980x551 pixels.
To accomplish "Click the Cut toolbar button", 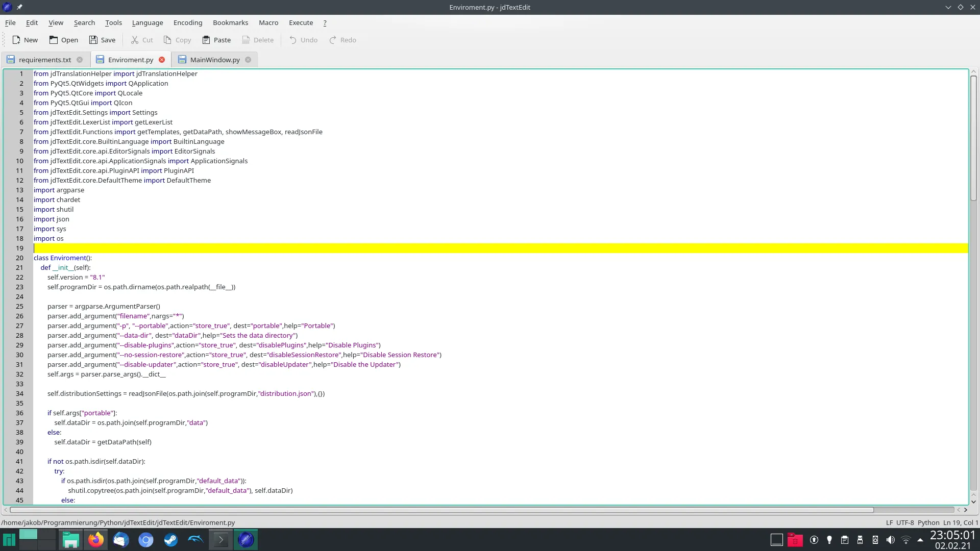I will (141, 40).
